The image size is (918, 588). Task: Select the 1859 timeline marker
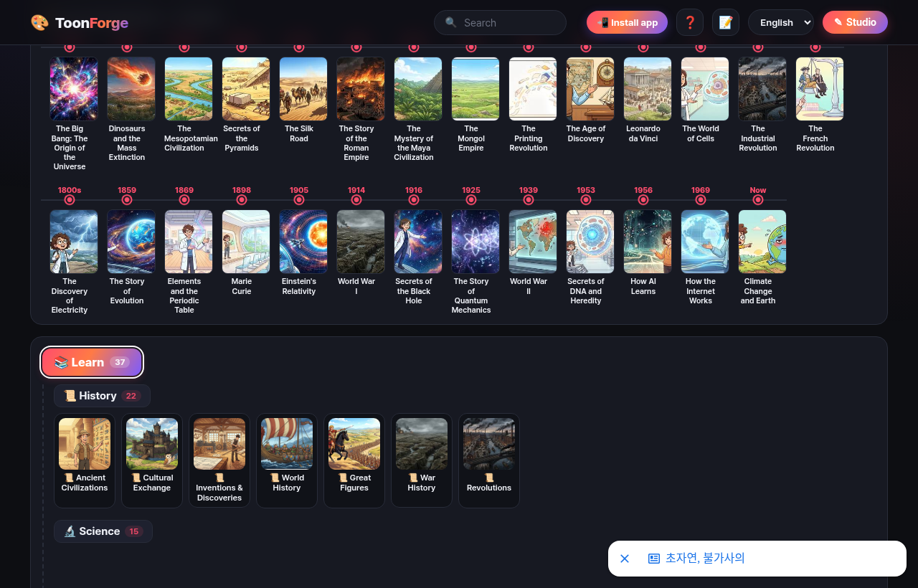point(127,199)
